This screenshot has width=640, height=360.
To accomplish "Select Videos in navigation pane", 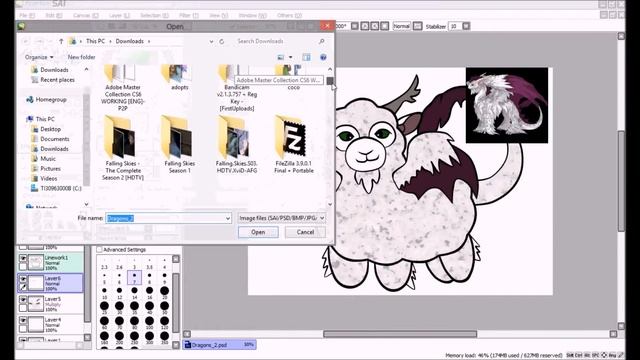I will coord(49,178).
